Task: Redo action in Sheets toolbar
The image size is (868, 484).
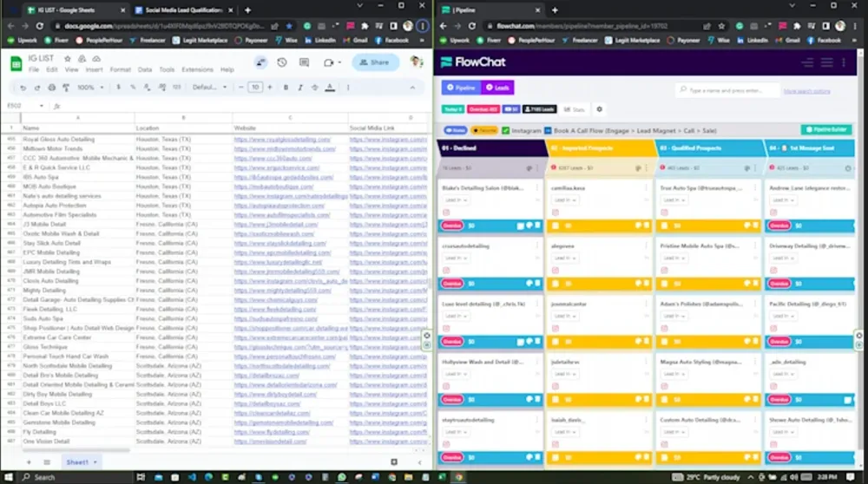Action: (x=37, y=88)
